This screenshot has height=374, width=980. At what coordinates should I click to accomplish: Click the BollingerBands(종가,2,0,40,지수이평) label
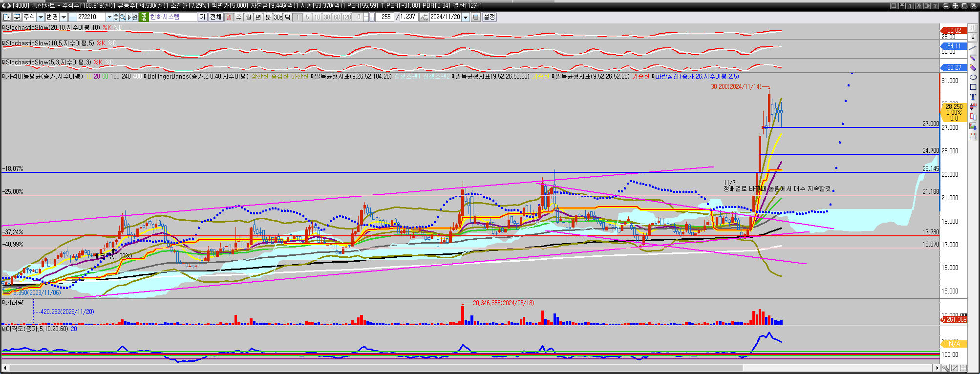[198, 77]
